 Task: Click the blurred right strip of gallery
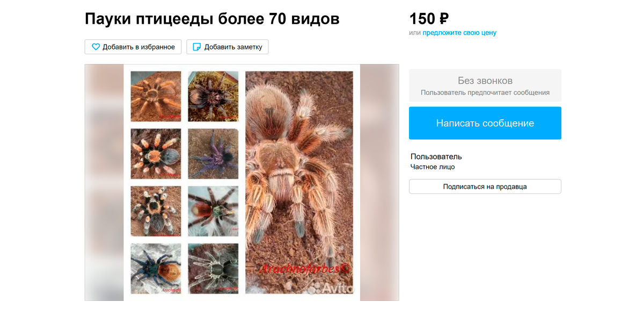point(379,183)
